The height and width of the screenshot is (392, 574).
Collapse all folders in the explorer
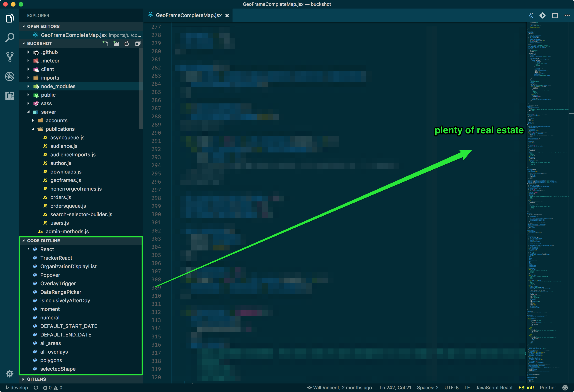point(138,43)
